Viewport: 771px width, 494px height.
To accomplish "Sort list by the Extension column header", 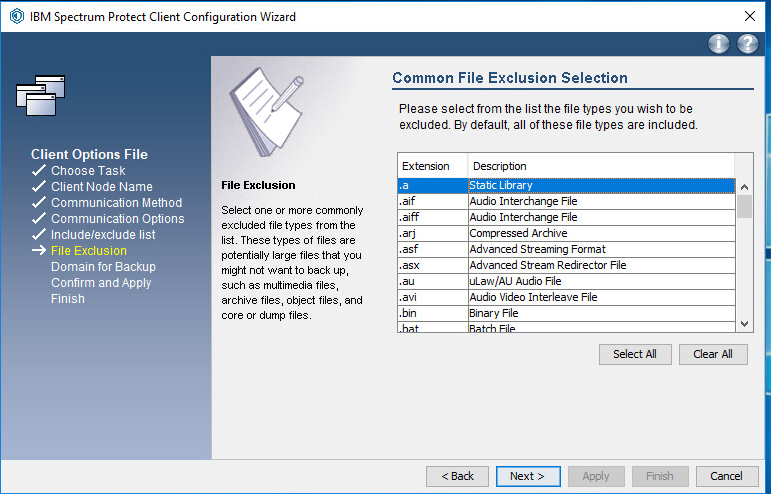I will (x=432, y=165).
